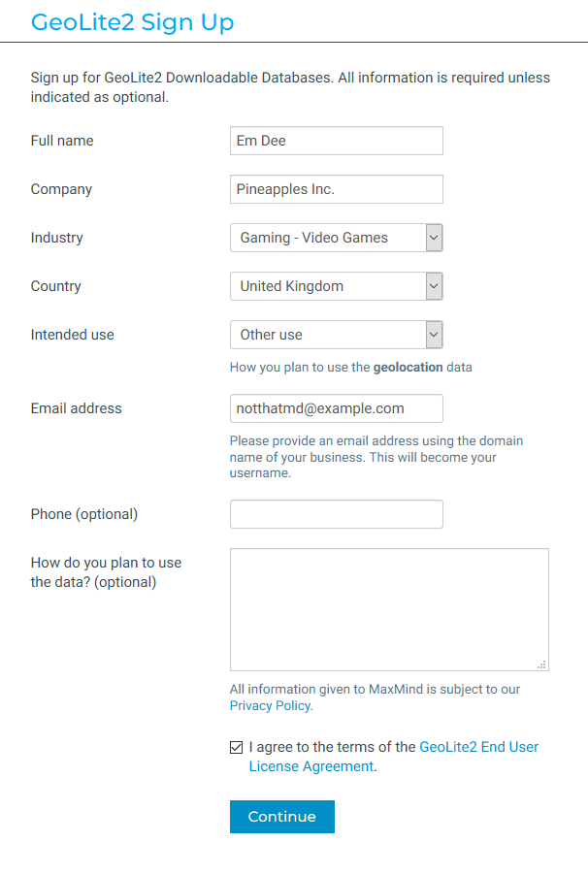The height and width of the screenshot is (875, 588).
Task: Click the Email address field
Action: click(x=336, y=408)
